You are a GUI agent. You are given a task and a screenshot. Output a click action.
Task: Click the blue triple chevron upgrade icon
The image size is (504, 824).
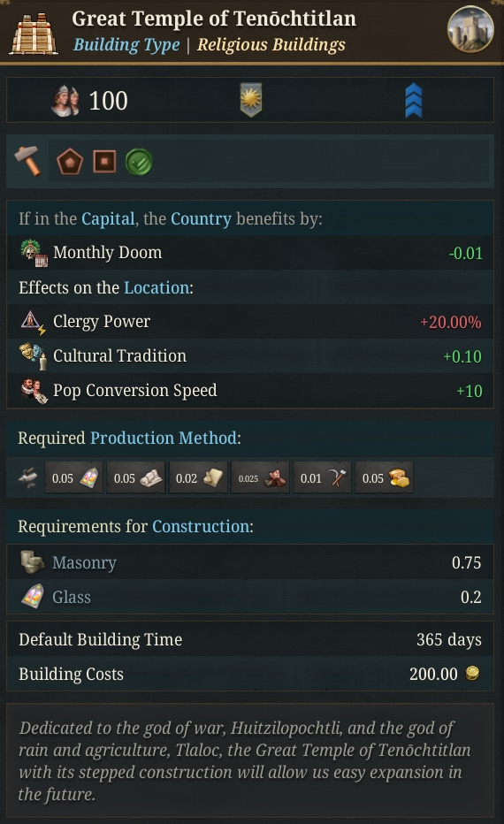tap(414, 100)
